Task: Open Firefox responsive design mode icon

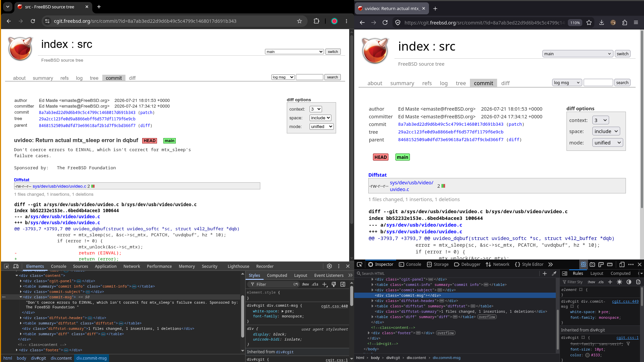Action: (622, 264)
